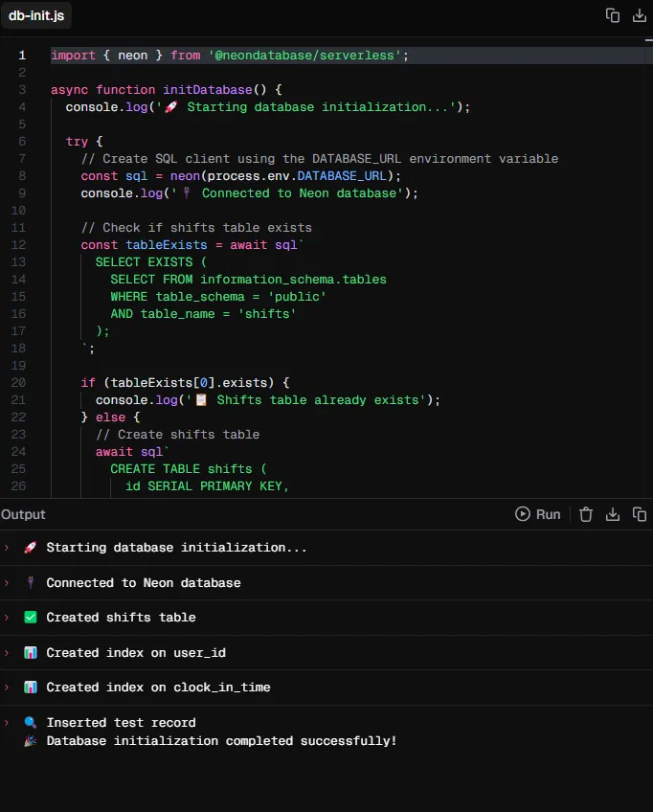Image resolution: width=653 pixels, height=812 pixels.
Task: Open the db-init.js file tab
Action: click(36, 15)
